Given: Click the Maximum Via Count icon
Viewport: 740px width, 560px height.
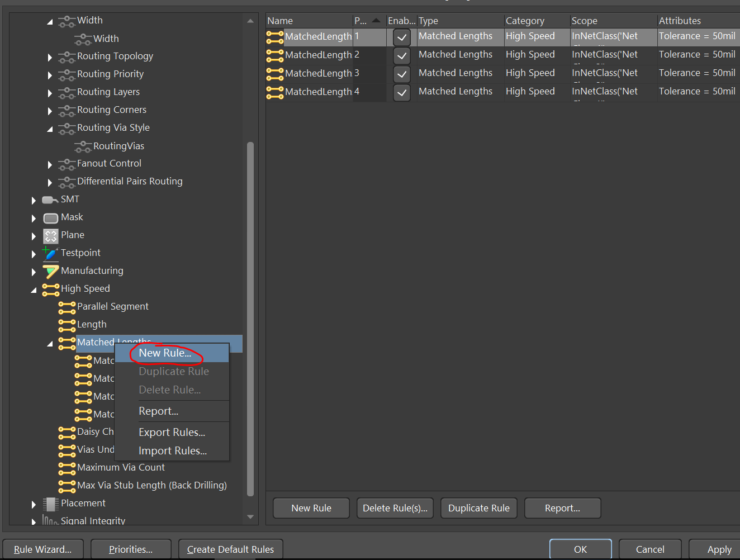Looking at the screenshot, I should 67,468.
